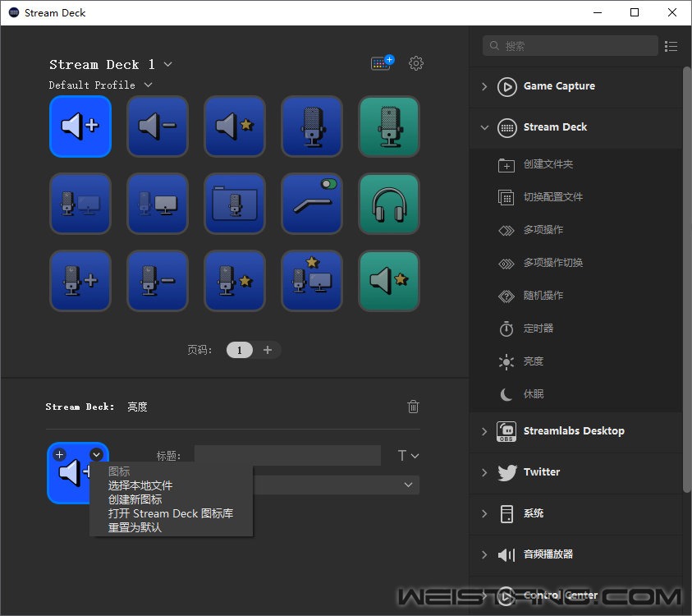Select the volume down key
The image size is (692, 616).
(158, 126)
